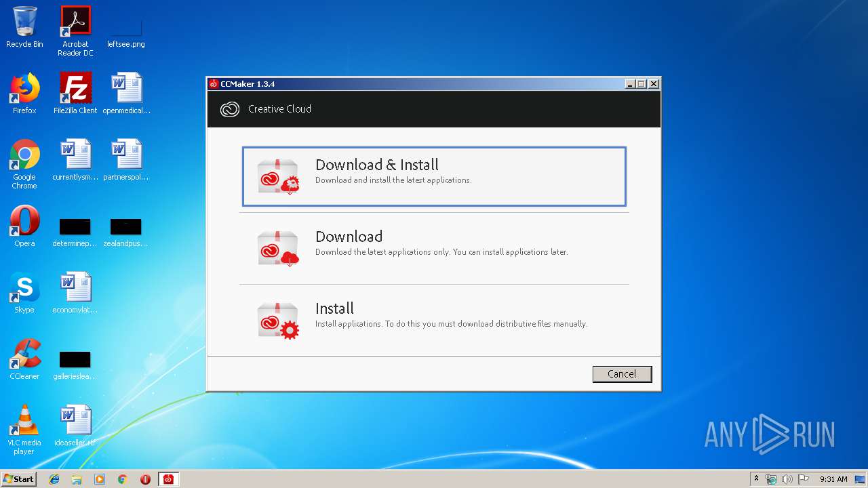Click the network tray icon
The width and height of the screenshot is (868, 488).
[771, 479]
